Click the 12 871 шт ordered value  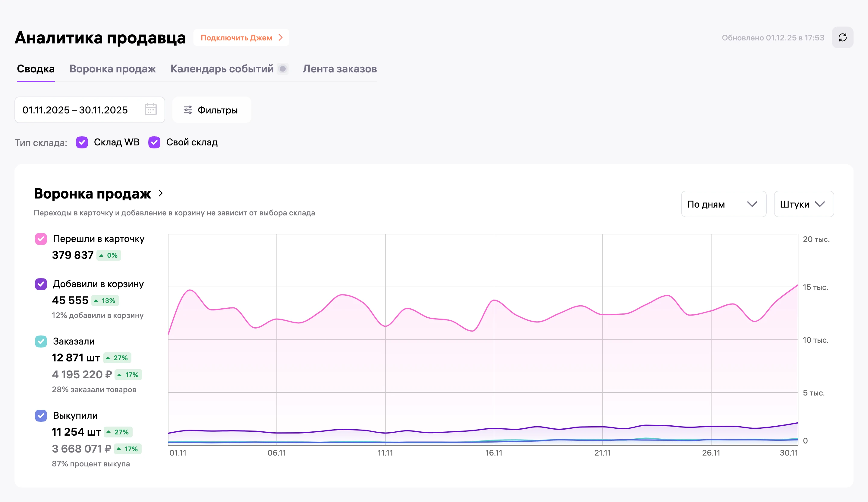[76, 357]
